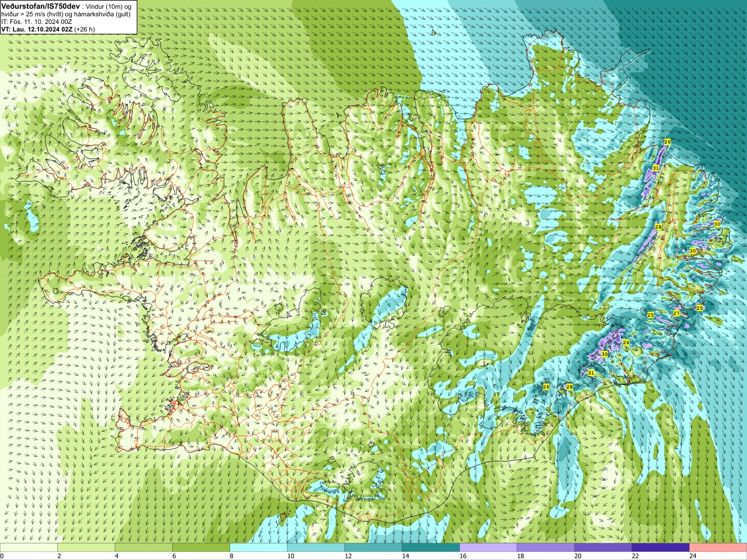Viewport: 747px width, 560px height.
Task: Click the 'Vindur (10m) og' legend text
Action: coord(109,6)
